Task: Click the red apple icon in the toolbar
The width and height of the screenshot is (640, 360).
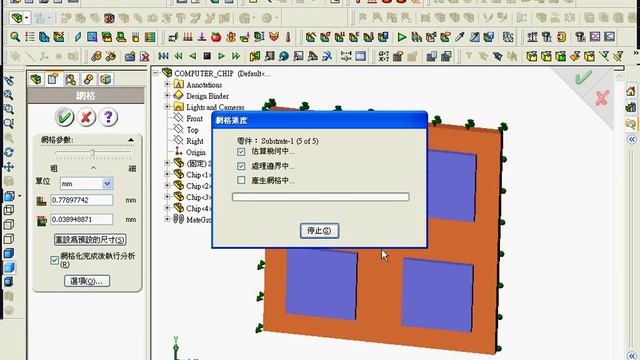Action: click(216, 37)
